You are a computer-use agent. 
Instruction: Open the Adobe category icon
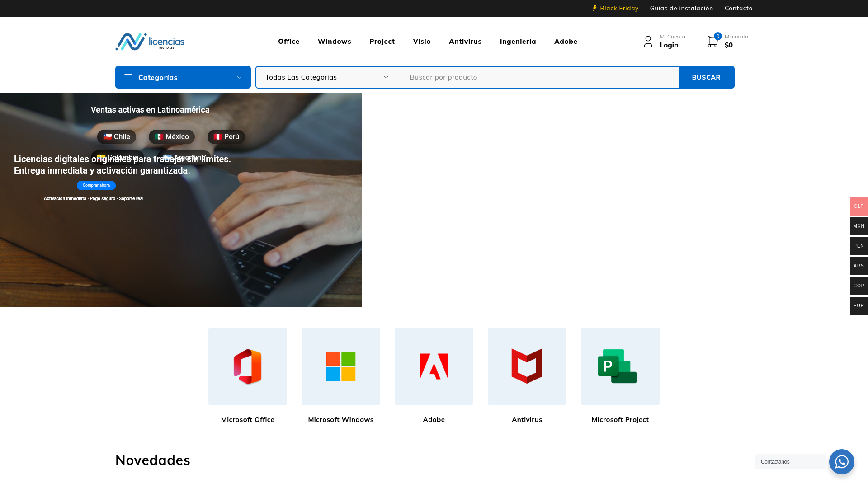(434, 366)
